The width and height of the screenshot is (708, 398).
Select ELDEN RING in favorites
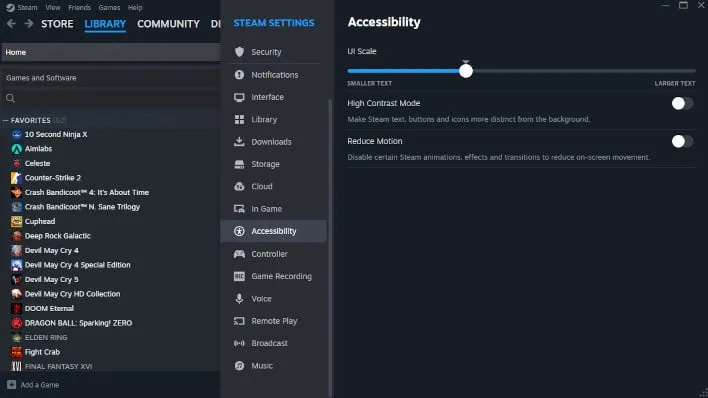point(46,337)
